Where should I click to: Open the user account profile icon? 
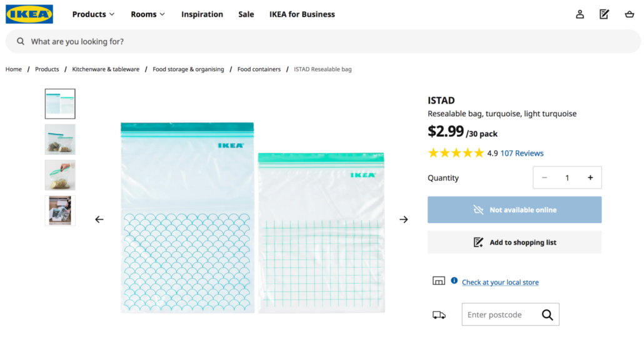click(x=580, y=14)
